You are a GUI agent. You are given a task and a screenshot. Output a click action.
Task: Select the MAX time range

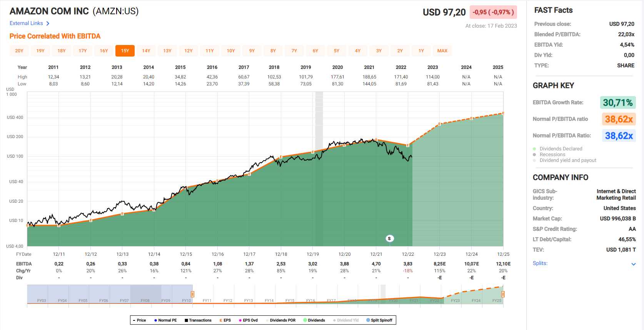[x=442, y=51]
